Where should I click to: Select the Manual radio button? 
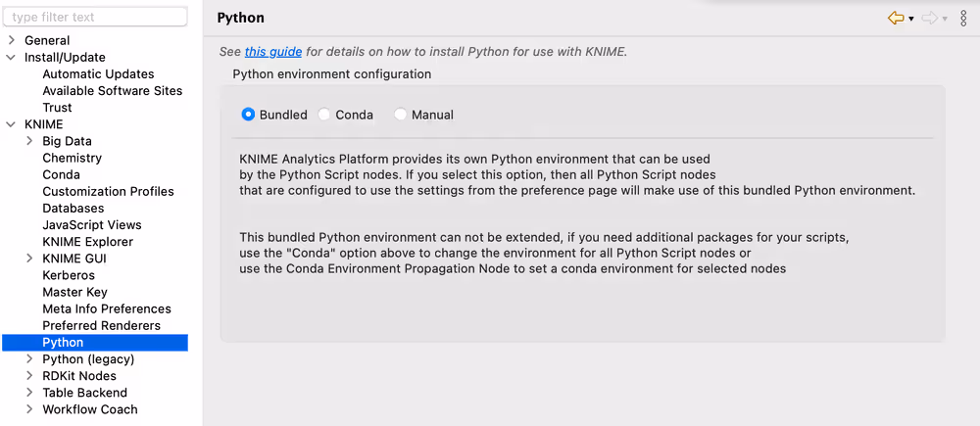pyautogui.click(x=401, y=115)
